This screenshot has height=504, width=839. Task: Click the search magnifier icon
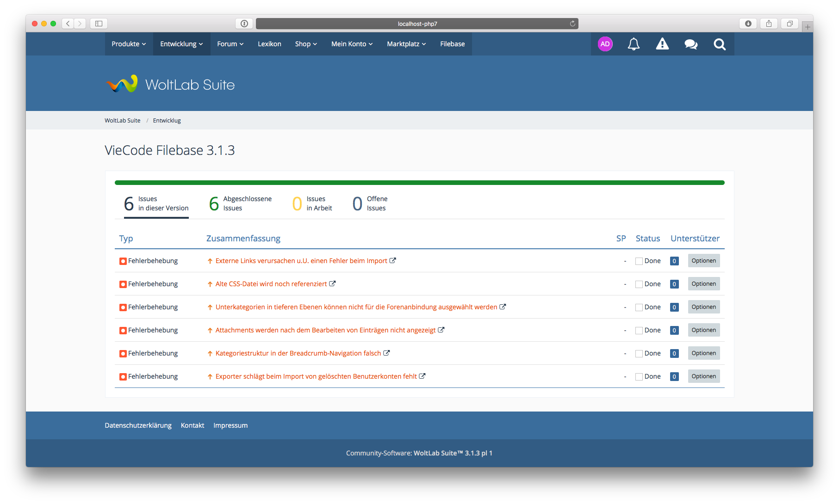720,44
